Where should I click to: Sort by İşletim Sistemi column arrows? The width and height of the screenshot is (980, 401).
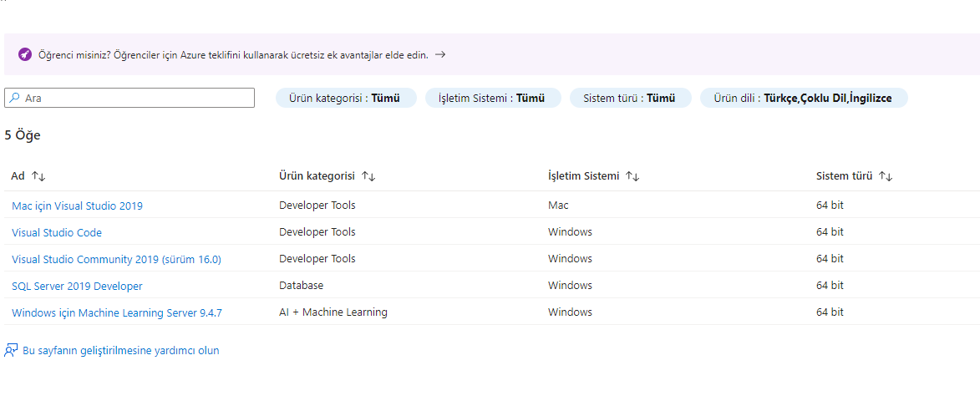click(x=632, y=177)
